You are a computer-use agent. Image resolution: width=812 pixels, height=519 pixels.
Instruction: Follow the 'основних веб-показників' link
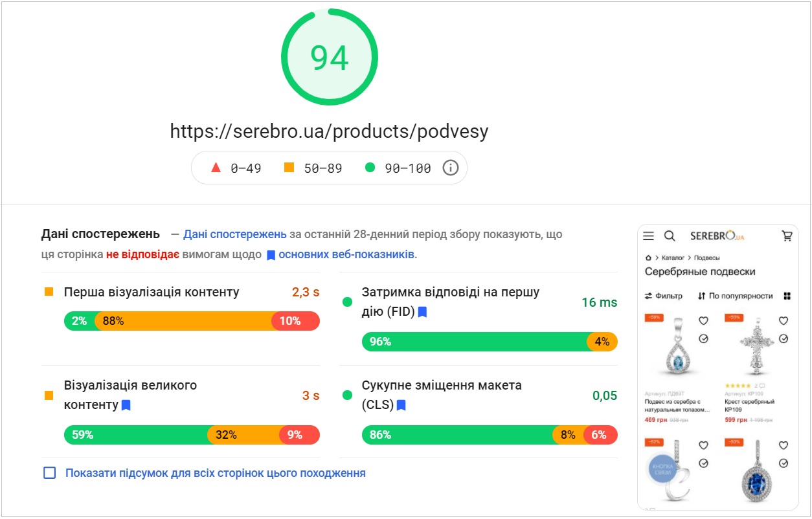coord(346,254)
